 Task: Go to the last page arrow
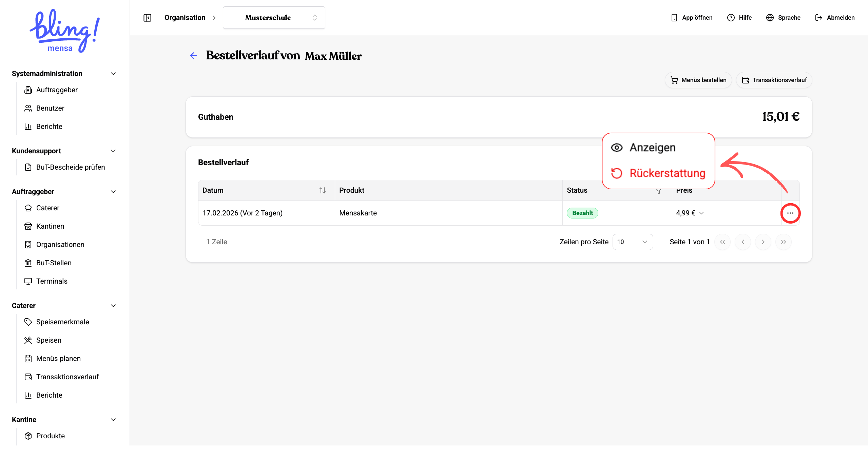pyautogui.click(x=783, y=242)
